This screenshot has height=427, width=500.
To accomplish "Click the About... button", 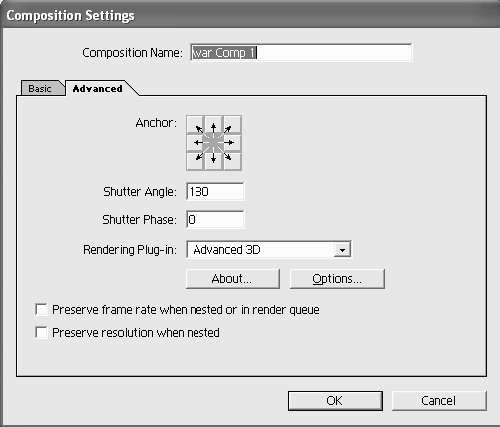I will 233,279.
